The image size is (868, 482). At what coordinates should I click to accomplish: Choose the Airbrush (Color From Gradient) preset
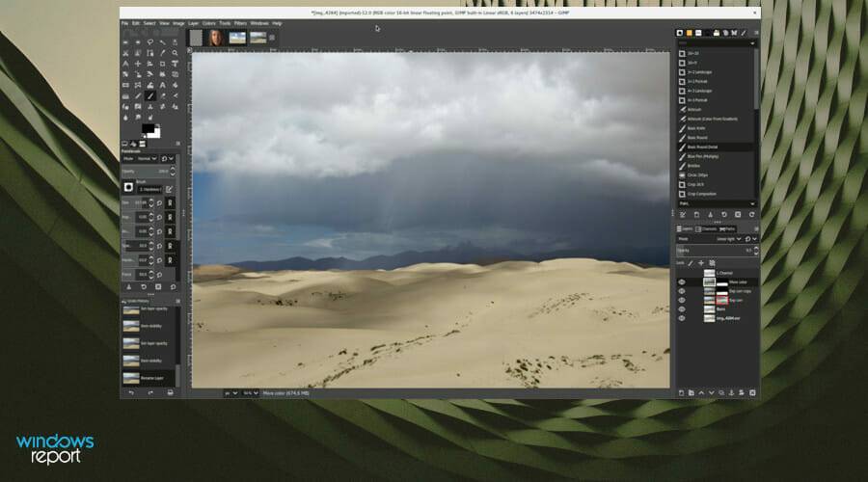(716, 119)
